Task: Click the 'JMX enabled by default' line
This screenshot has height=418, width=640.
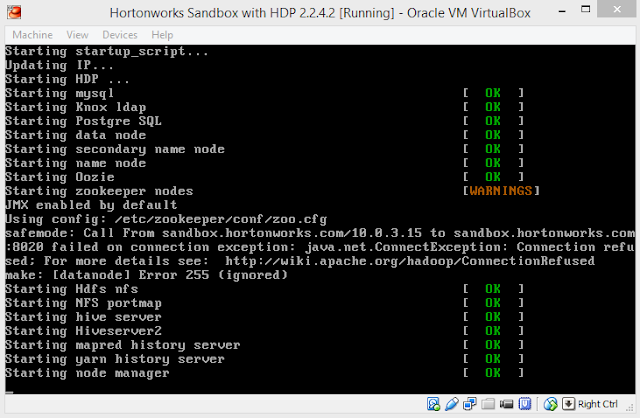Action: (91, 205)
